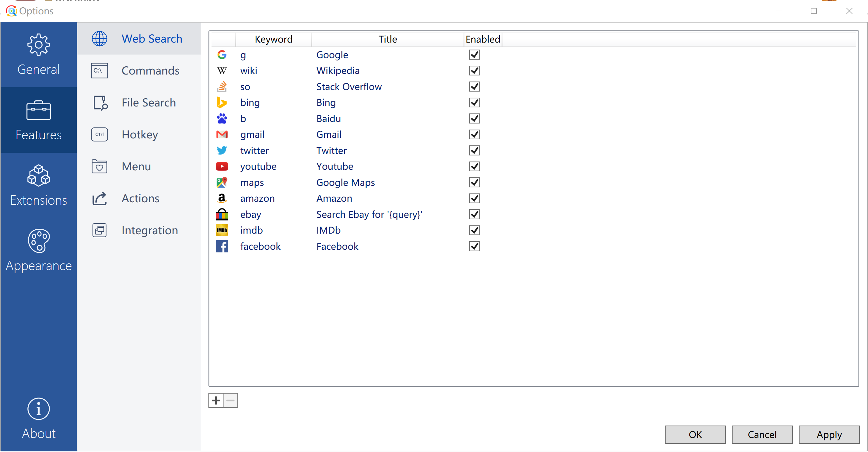Open the About info section
Screen dimensions: 868x452
pos(38,419)
